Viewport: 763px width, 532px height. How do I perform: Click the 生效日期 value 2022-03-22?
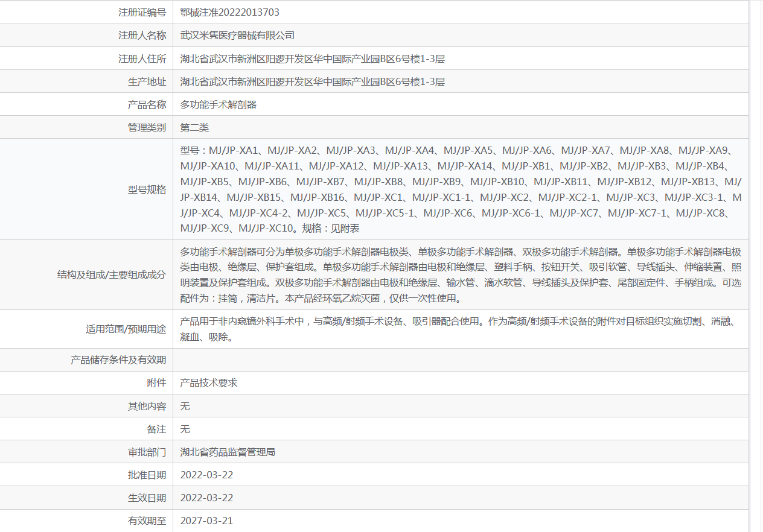coord(206,498)
